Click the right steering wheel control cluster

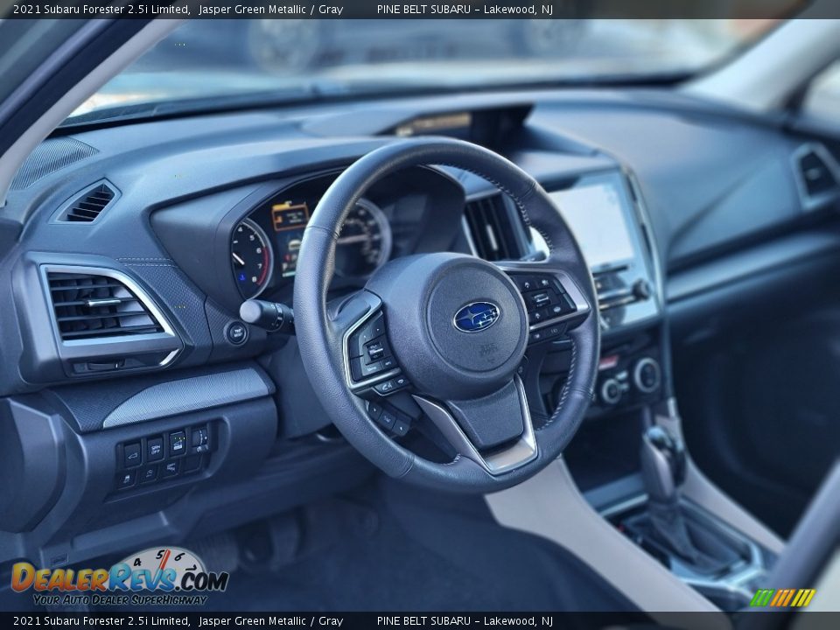(x=544, y=303)
